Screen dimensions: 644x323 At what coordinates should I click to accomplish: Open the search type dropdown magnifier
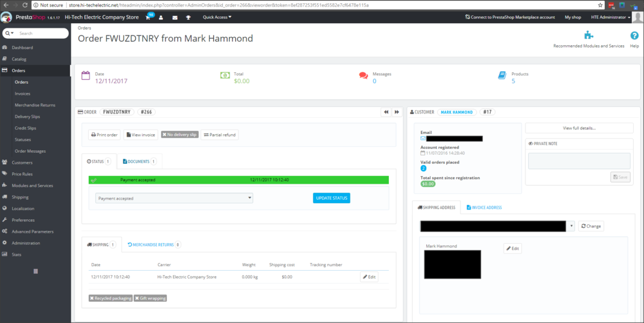tap(10, 34)
